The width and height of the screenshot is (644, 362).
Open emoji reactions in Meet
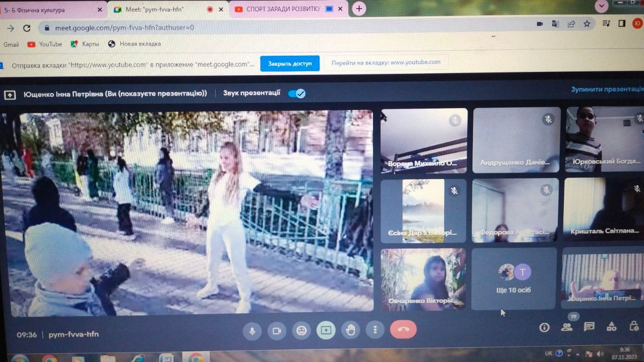[302, 331]
